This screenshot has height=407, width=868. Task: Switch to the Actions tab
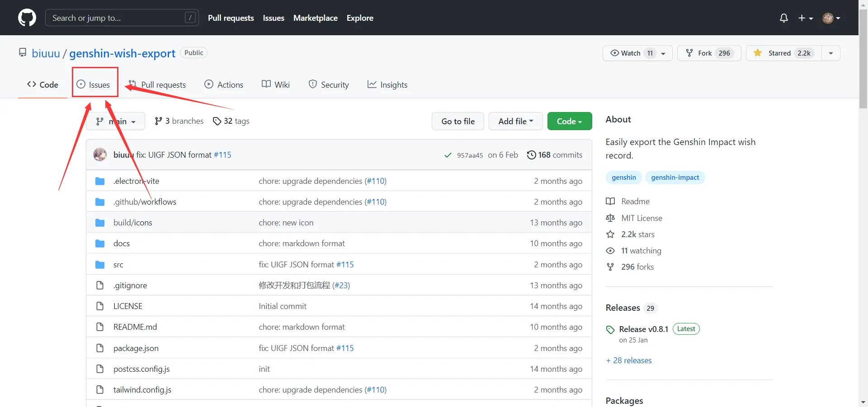224,84
